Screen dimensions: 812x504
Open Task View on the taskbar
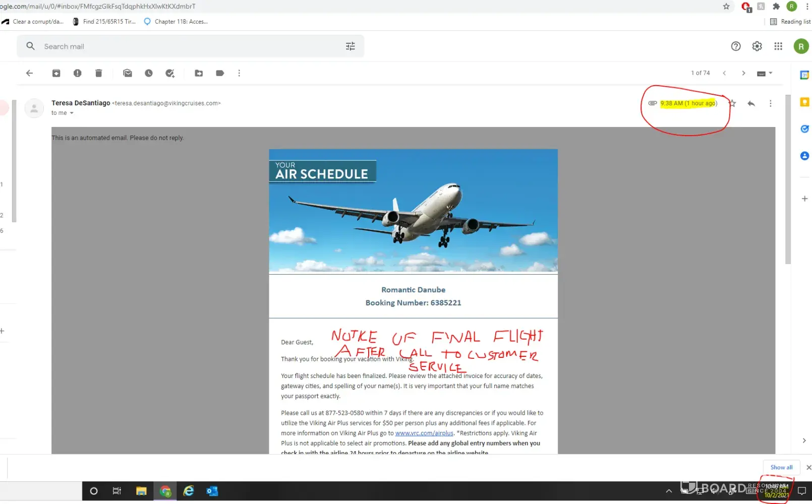pyautogui.click(x=117, y=491)
